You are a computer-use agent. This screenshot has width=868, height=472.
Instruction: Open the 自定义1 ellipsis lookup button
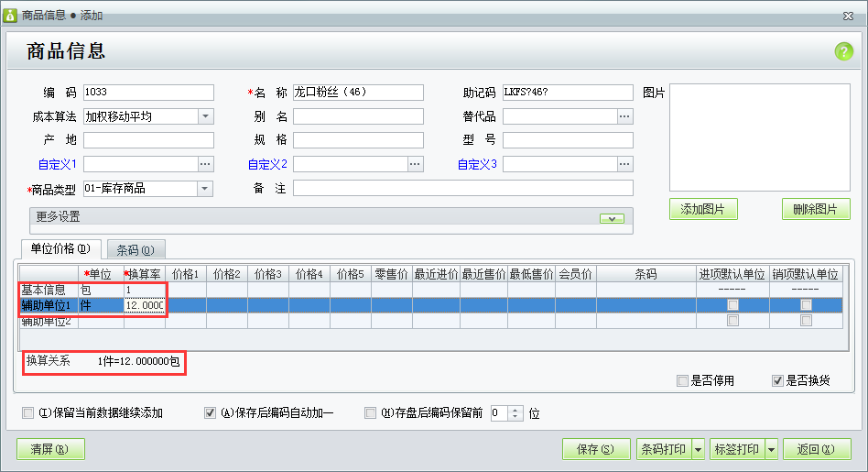(x=205, y=164)
